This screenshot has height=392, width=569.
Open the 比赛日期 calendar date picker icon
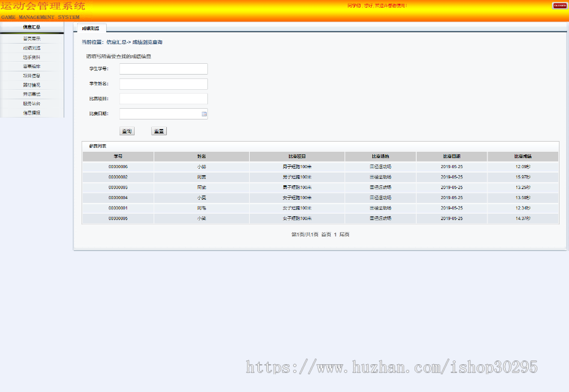204,113
